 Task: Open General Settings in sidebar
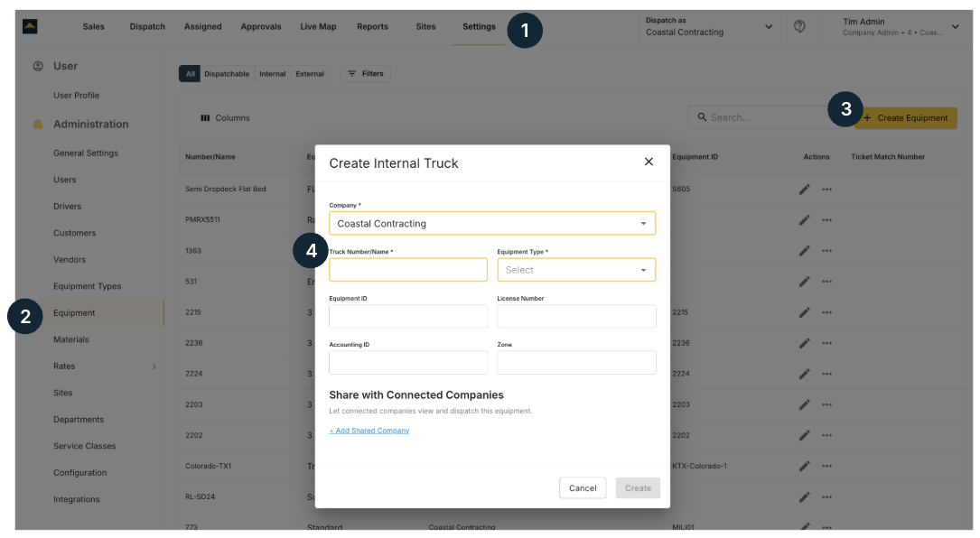(x=86, y=153)
